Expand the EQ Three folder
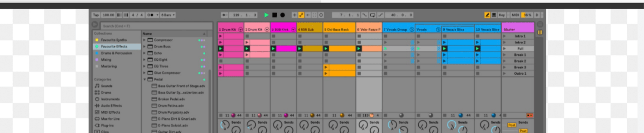The height and width of the screenshot is (133, 644). [x=144, y=66]
